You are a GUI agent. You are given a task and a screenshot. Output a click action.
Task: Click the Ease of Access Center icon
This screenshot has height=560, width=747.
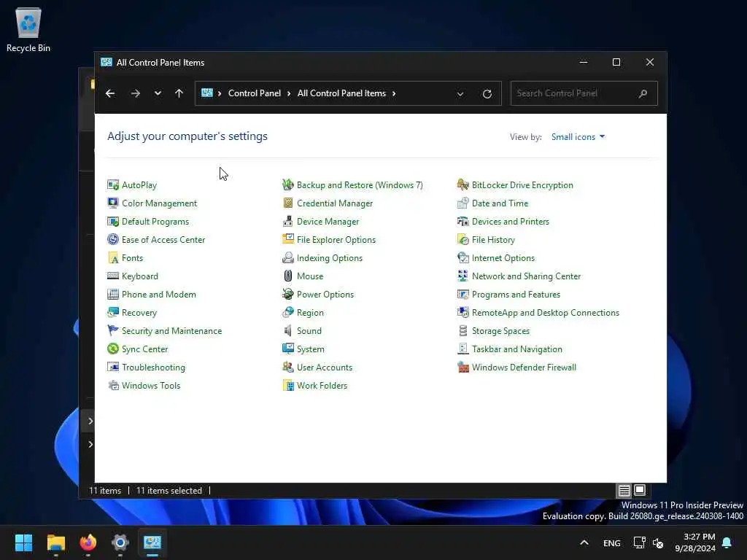pyautogui.click(x=113, y=239)
